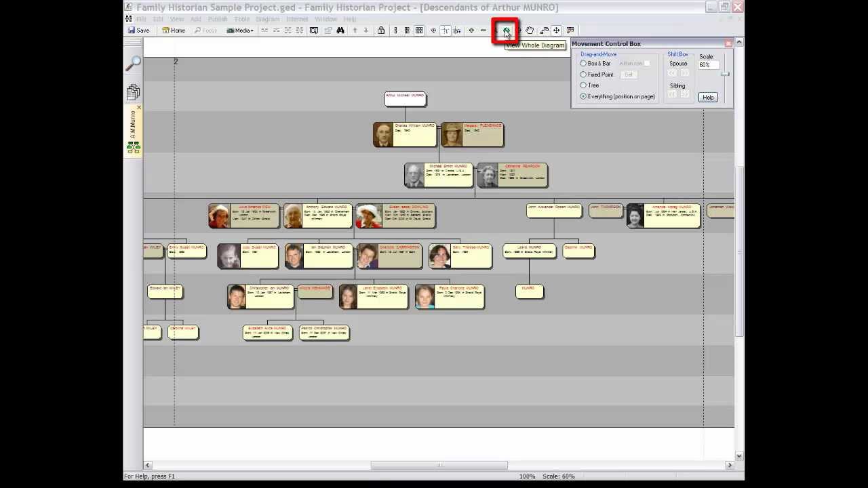
Task: Click the vertical scrollbar up arrow
Action: click(739, 43)
